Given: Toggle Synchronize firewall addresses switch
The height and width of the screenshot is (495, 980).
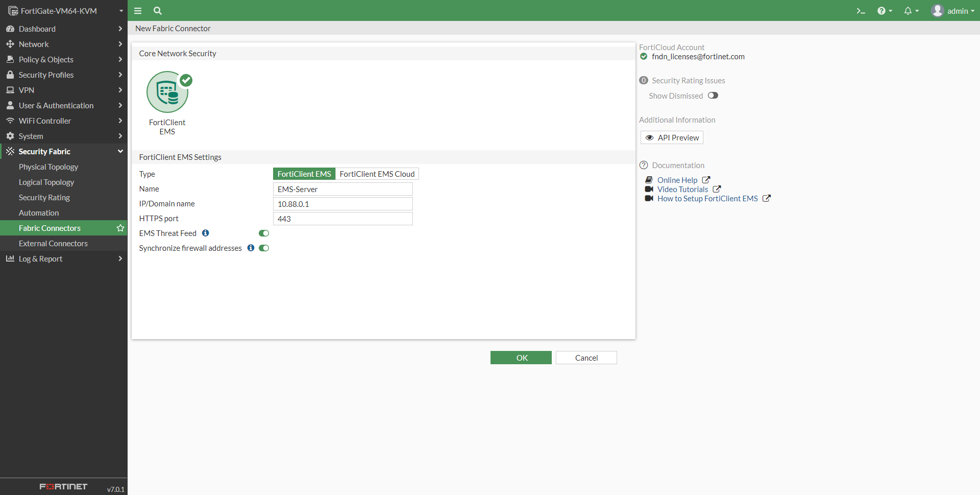Looking at the screenshot, I should coord(264,248).
